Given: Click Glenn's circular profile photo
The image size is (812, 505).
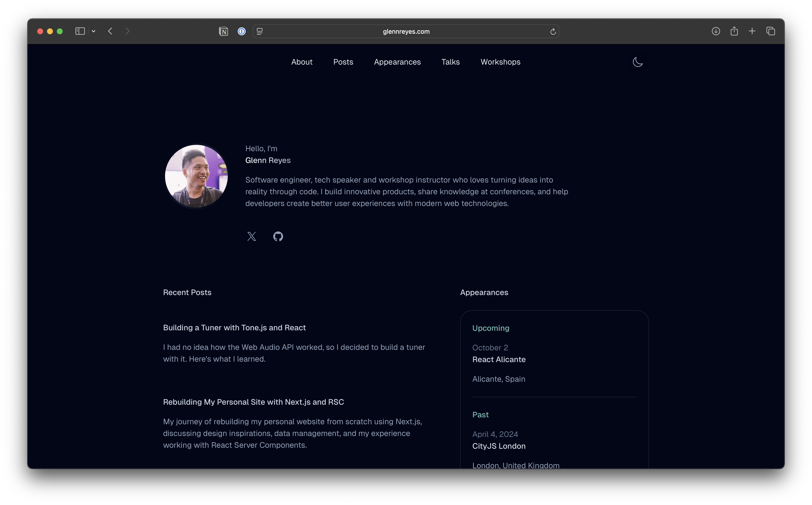Looking at the screenshot, I should (x=197, y=176).
